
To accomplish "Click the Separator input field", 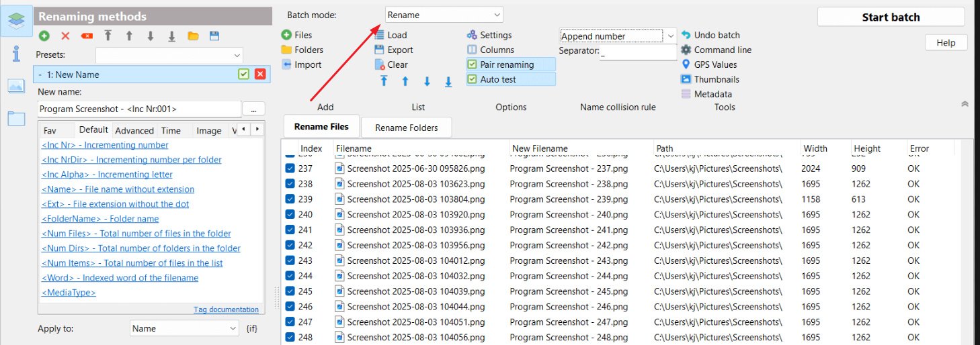I will 638,51.
